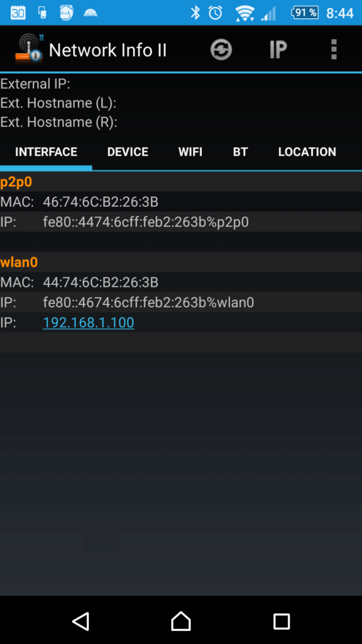Tap the Network Info II app icon
362x644 pixels.
coord(29,49)
